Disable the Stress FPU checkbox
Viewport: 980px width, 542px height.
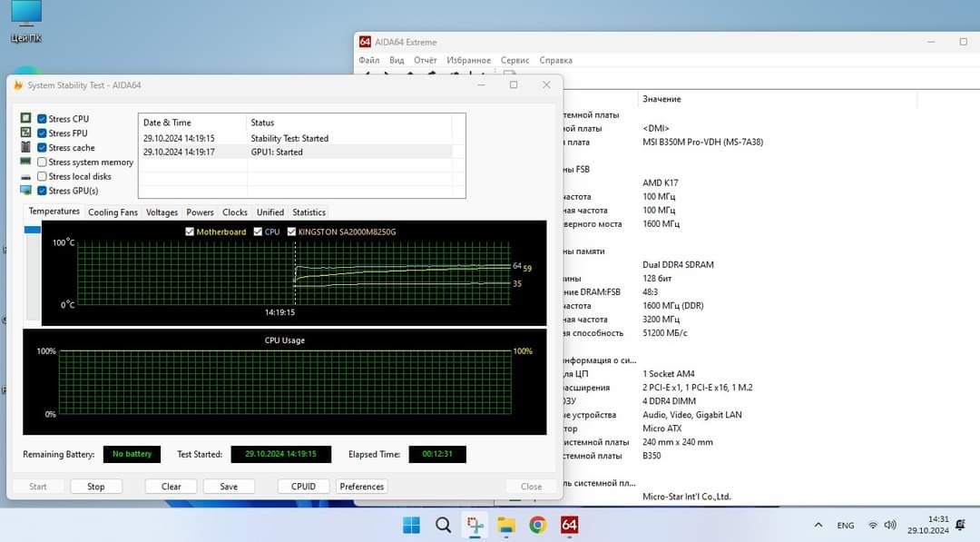point(42,133)
